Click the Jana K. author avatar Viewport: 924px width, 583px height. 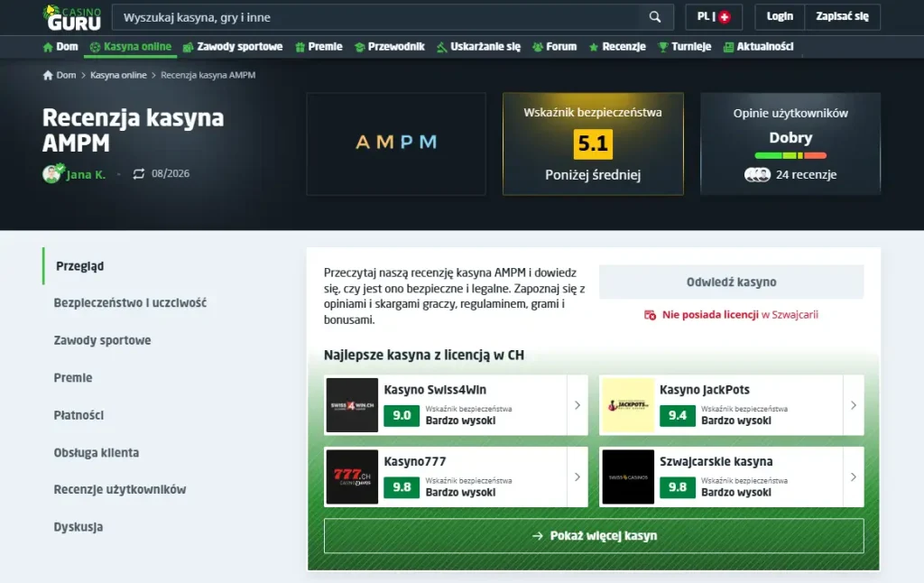pyautogui.click(x=52, y=173)
